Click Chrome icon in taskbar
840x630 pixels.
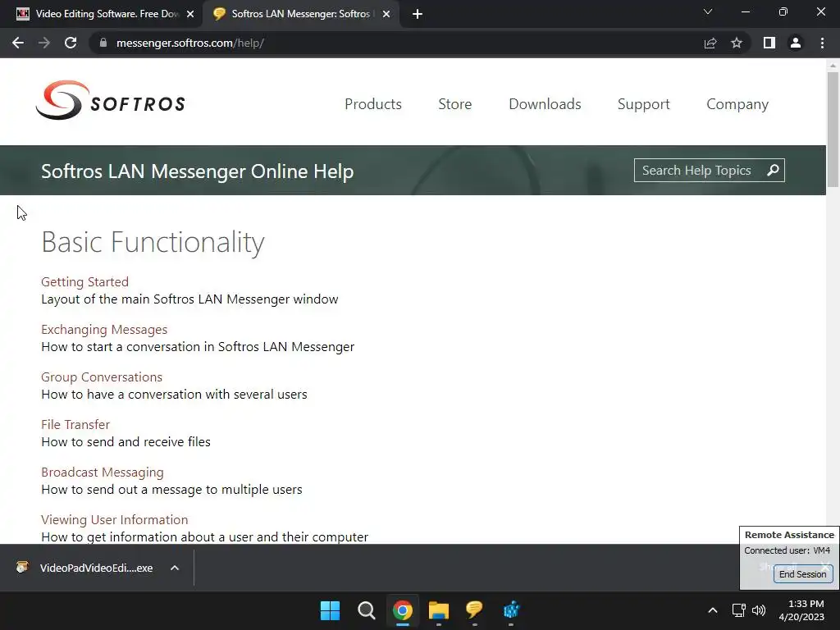402,610
